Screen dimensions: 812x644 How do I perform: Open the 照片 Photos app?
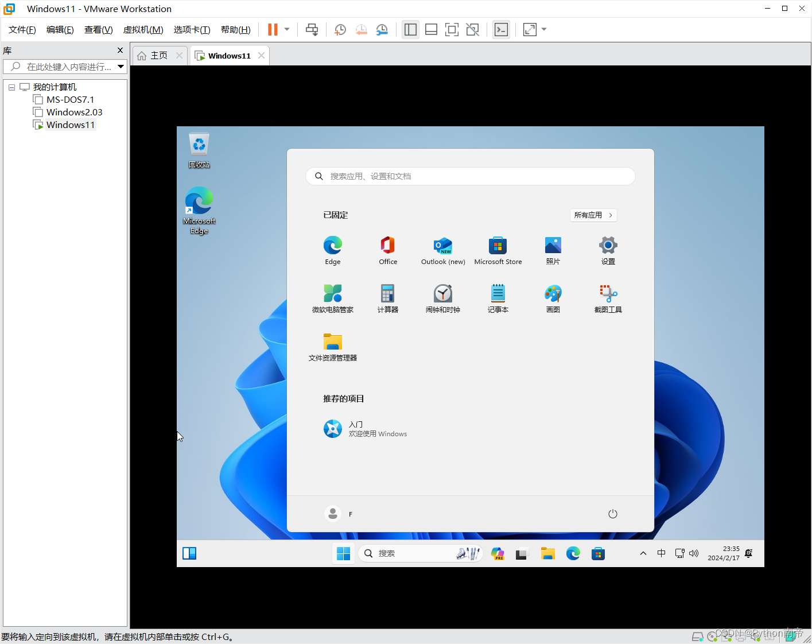553,251
